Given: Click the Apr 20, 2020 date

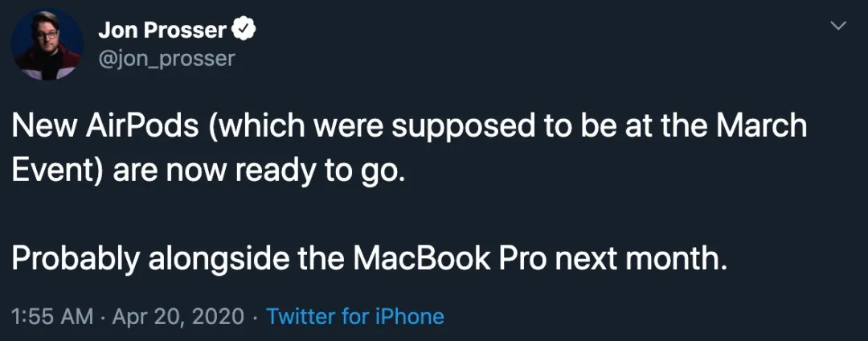Looking at the screenshot, I should click(178, 316).
